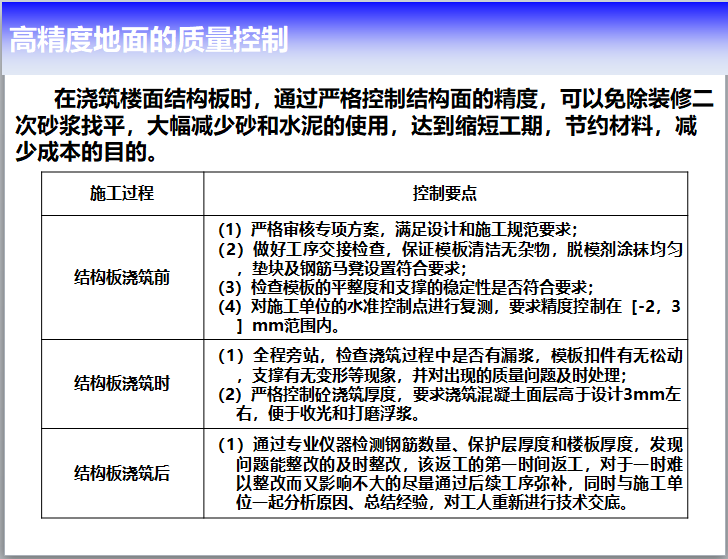Click the line starting 做好工序交接检查
Viewport: 728px width, 559px height.
[x=450, y=248]
